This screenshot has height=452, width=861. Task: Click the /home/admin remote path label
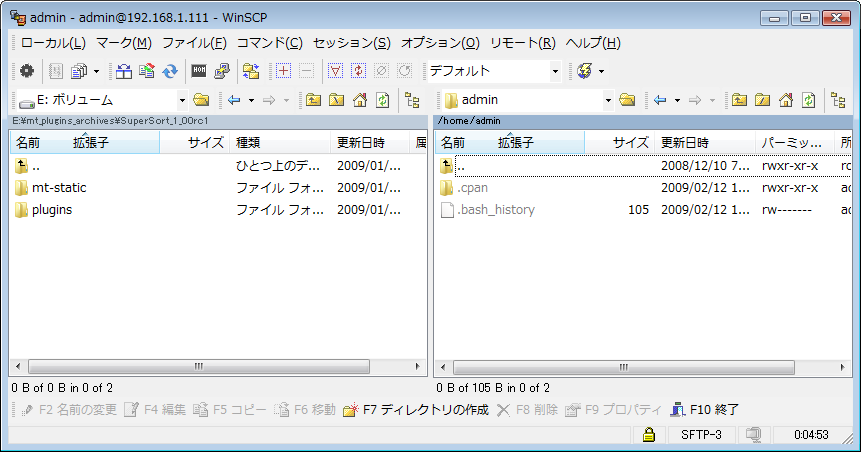click(469, 121)
